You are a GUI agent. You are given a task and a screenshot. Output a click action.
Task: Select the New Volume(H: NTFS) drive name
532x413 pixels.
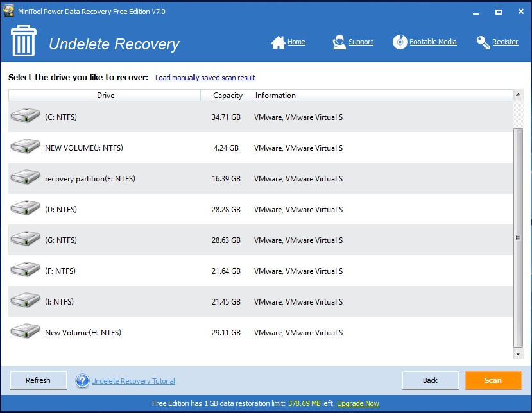pos(83,333)
